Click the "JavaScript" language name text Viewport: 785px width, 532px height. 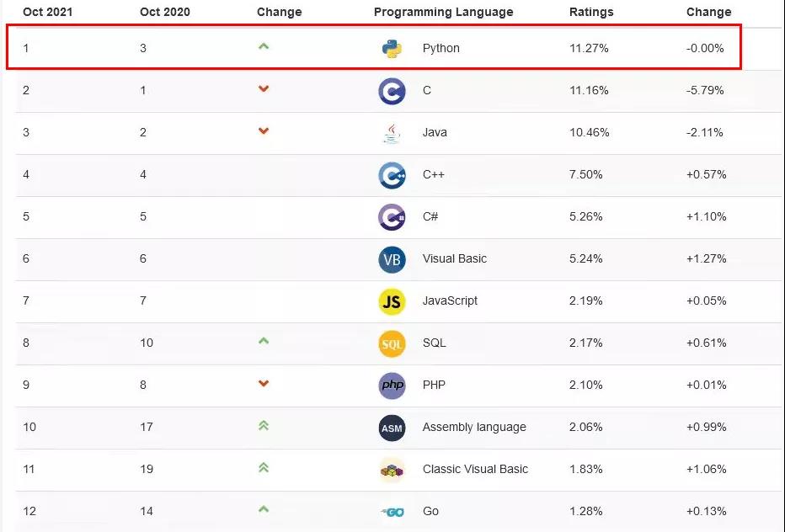[x=450, y=301]
